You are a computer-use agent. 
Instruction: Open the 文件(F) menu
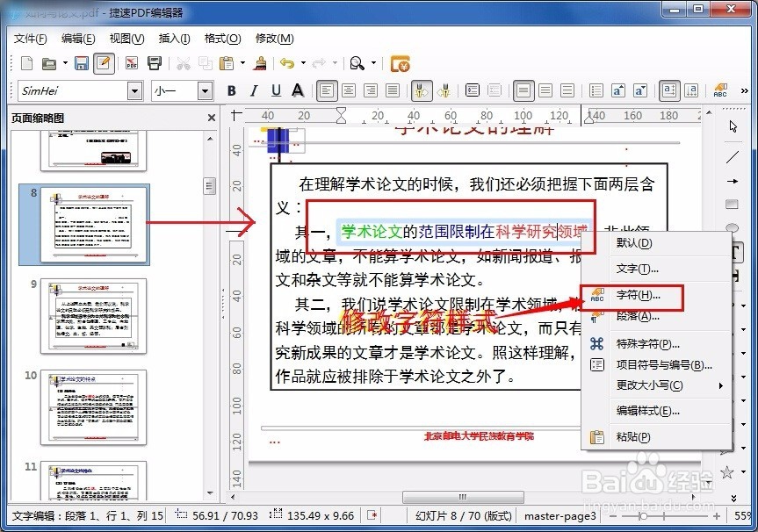(x=30, y=38)
